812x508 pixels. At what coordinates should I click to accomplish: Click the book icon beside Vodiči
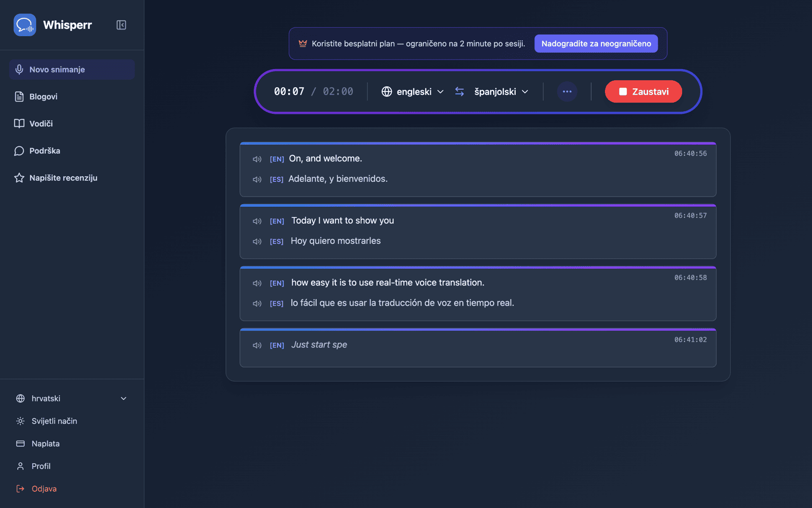coord(19,123)
